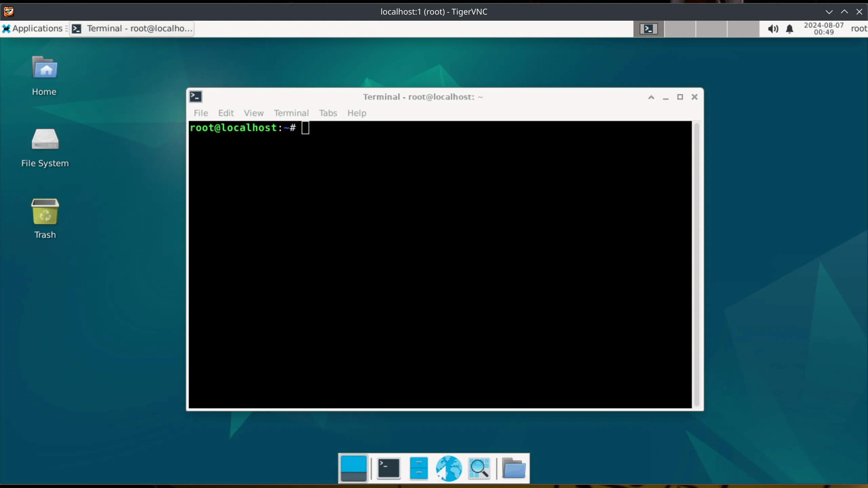Click the show desktop icon in the dock
868x488 pixels.
353,468
